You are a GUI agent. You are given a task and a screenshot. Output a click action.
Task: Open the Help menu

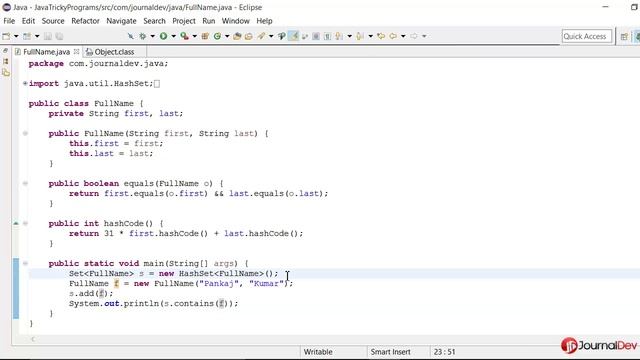[x=264, y=21]
